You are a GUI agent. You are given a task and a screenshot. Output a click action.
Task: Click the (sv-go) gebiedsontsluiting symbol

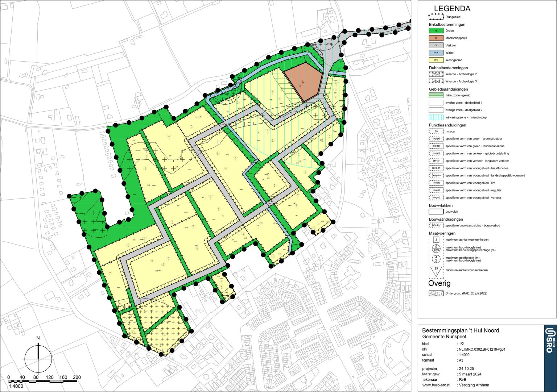436,153
